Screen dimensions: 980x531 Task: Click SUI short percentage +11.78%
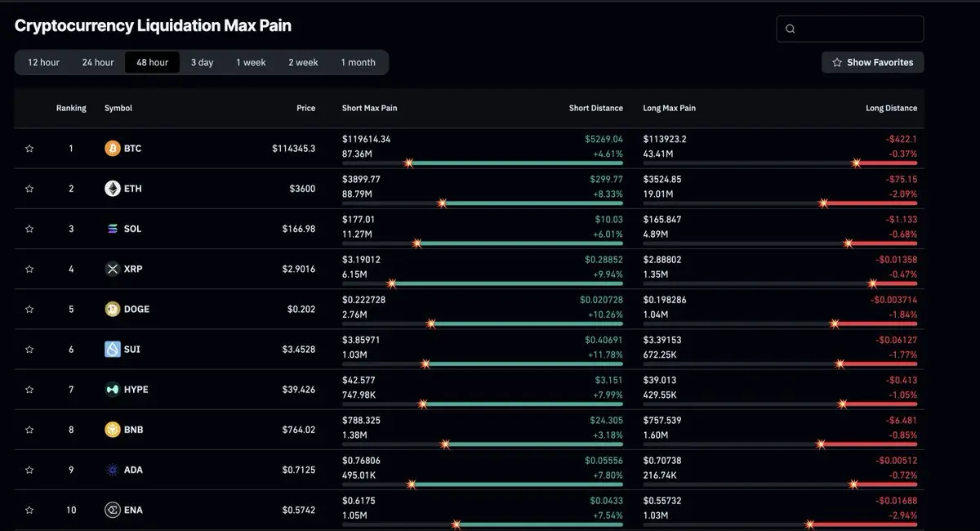pos(604,355)
